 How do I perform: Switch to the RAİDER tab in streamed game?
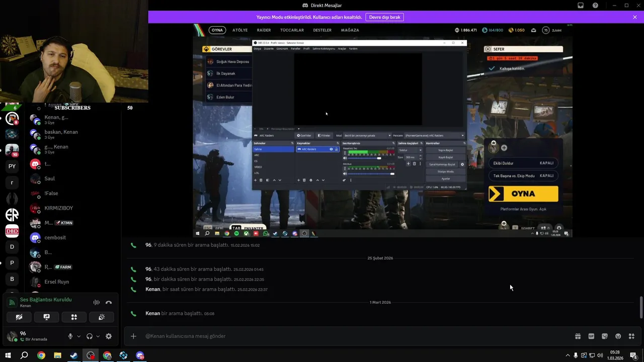(264, 30)
